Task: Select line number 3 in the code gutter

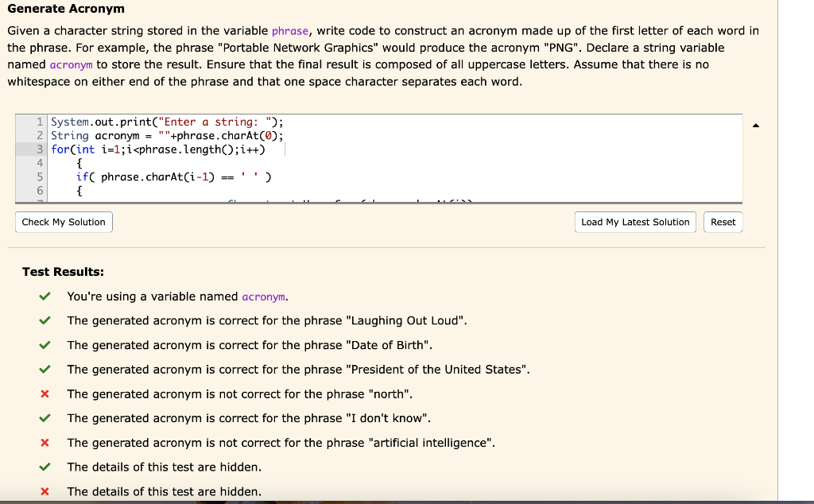Action: click(39, 148)
